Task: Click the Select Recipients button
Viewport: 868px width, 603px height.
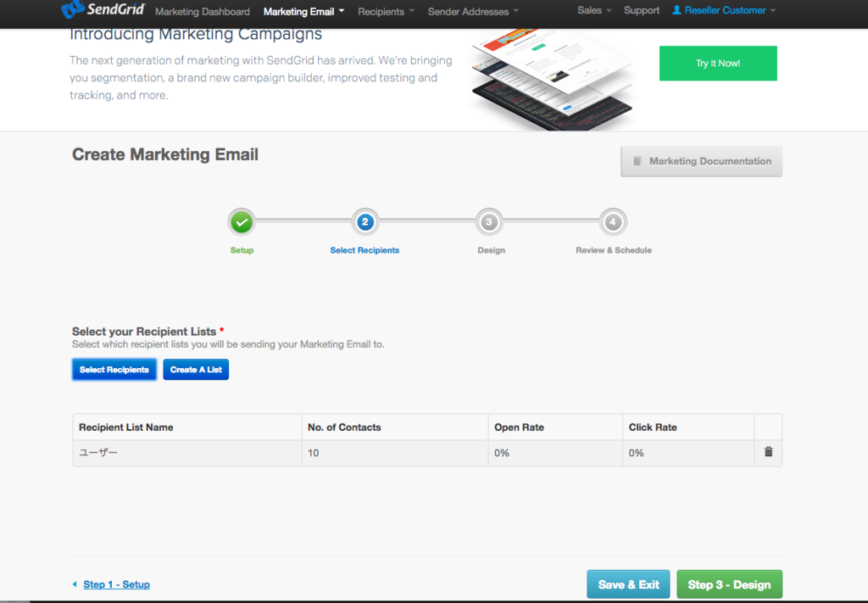Action: (114, 369)
